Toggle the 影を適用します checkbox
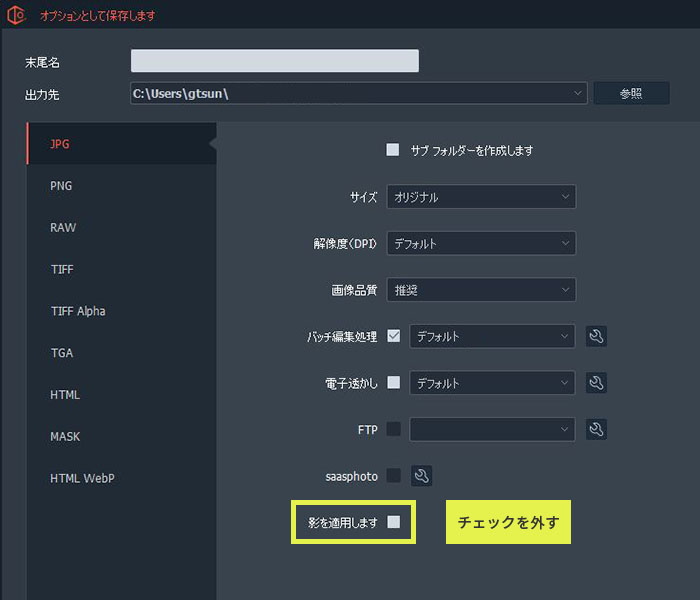The image size is (700, 600). click(394, 521)
